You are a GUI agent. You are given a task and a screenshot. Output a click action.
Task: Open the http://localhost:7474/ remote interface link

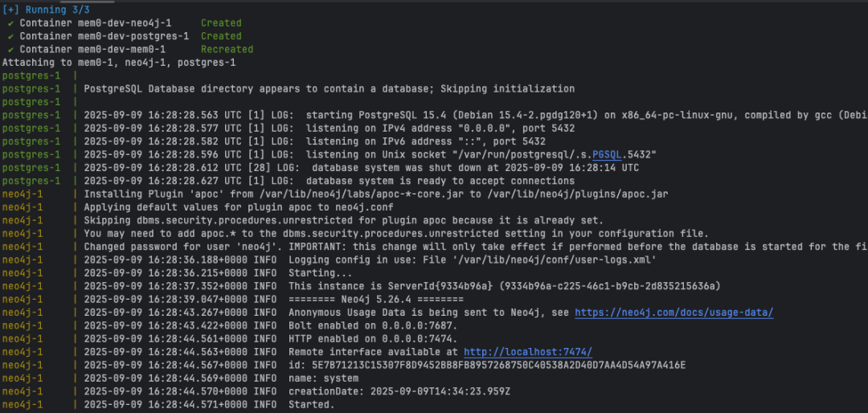coord(528,352)
